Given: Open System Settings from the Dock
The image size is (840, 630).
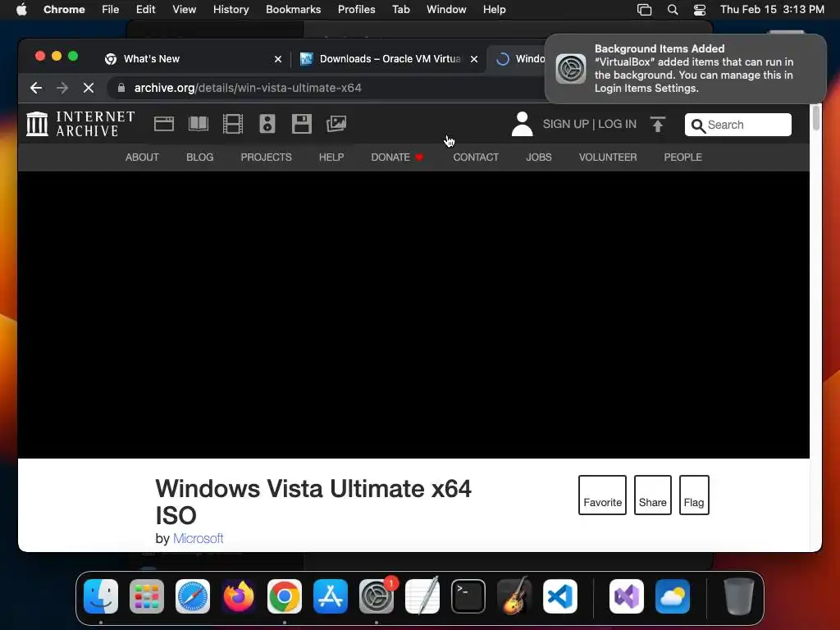Looking at the screenshot, I should [376, 596].
